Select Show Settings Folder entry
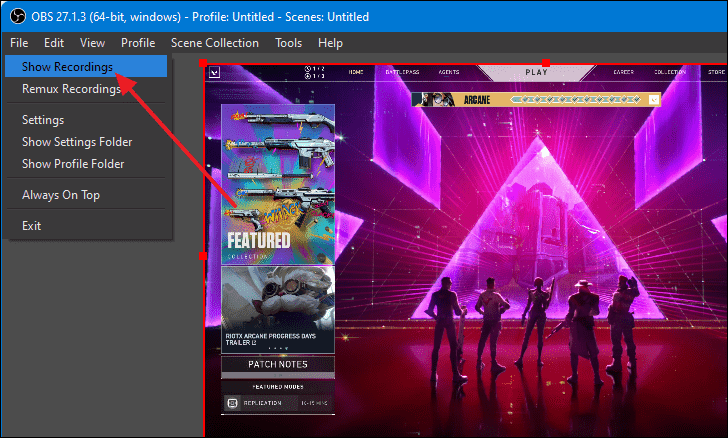Image resolution: width=728 pixels, height=438 pixels. point(86,142)
